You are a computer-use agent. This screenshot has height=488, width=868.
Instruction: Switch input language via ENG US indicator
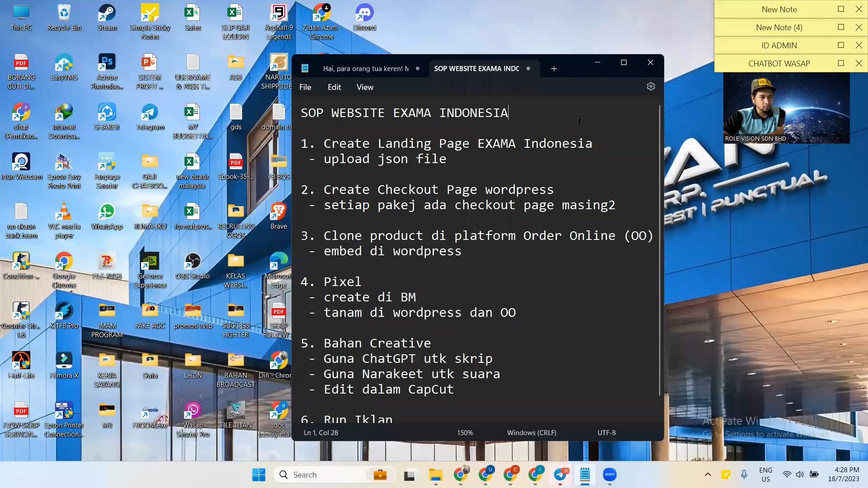(765, 474)
